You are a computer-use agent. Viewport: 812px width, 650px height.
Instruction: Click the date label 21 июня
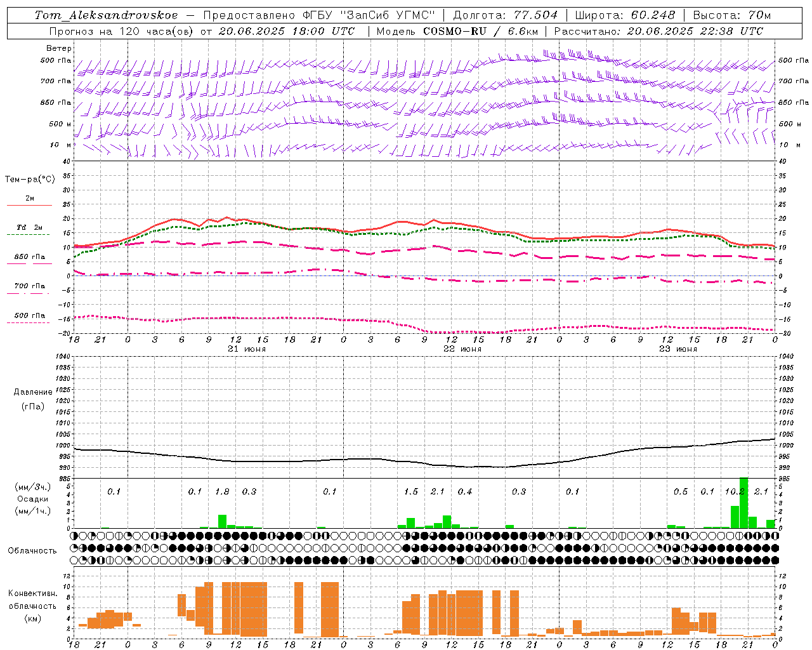[x=247, y=349]
